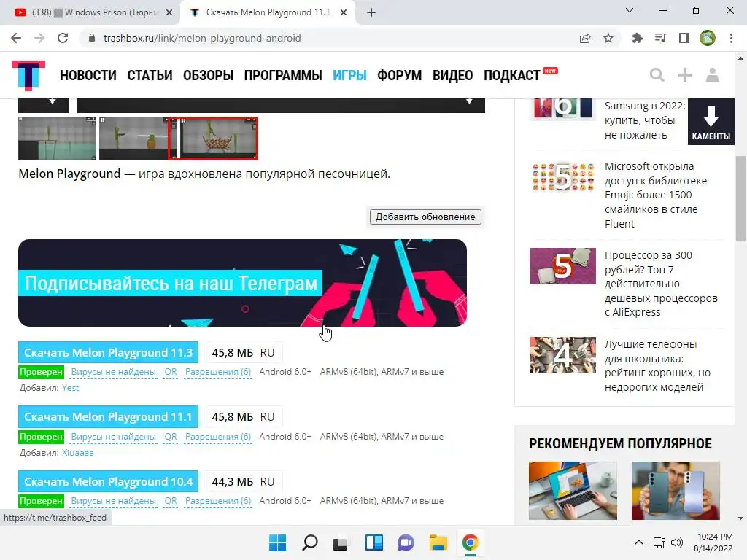Jump to comments with the КАМЕНТЫ arrow button
Viewport: 747px width, 560px height.
[x=711, y=122]
